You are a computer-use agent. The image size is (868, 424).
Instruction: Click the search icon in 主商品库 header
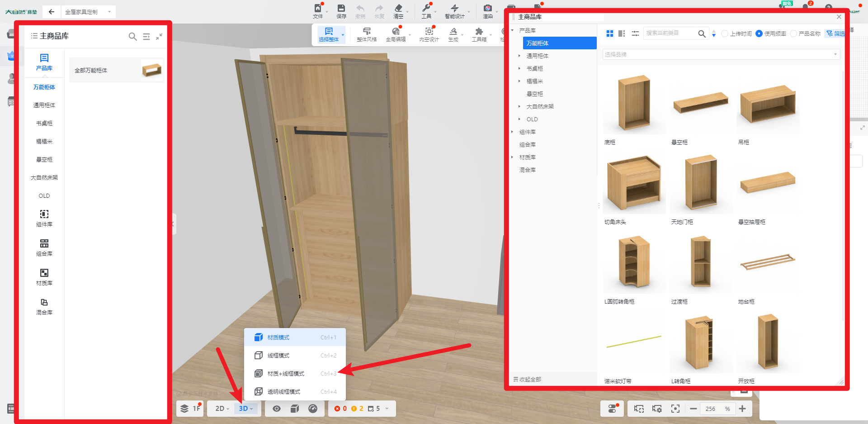click(132, 36)
